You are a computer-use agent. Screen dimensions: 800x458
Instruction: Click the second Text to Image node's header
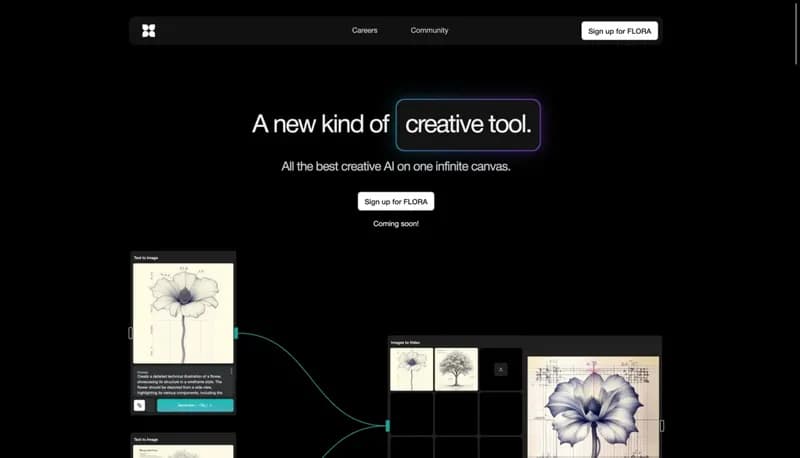coord(183,439)
